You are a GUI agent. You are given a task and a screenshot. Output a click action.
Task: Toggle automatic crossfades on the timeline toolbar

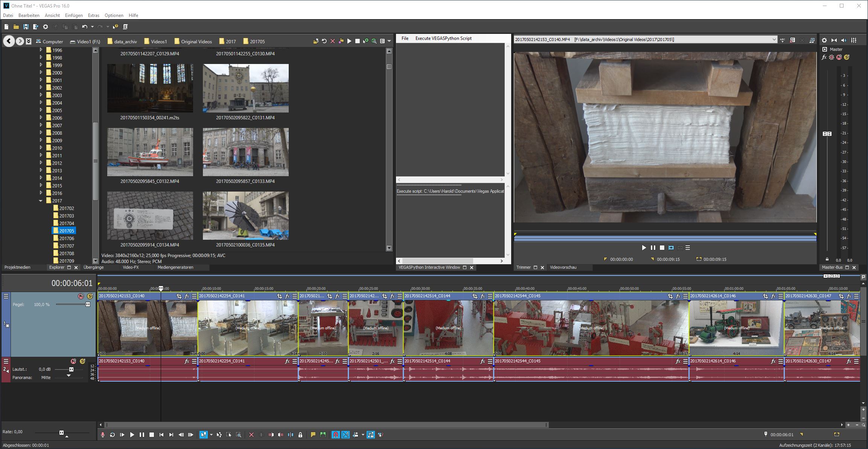point(346,435)
